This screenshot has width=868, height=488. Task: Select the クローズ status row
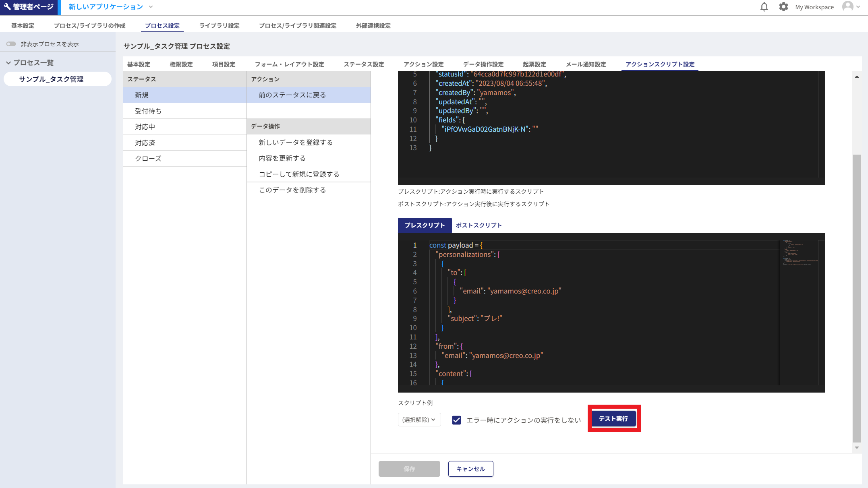click(x=185, y=159)
